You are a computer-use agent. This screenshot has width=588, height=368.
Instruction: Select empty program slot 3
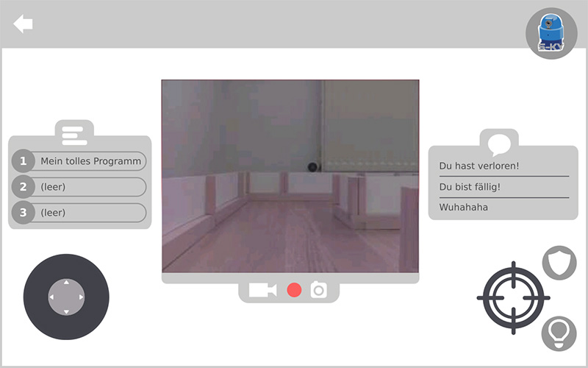click(79, 213)
